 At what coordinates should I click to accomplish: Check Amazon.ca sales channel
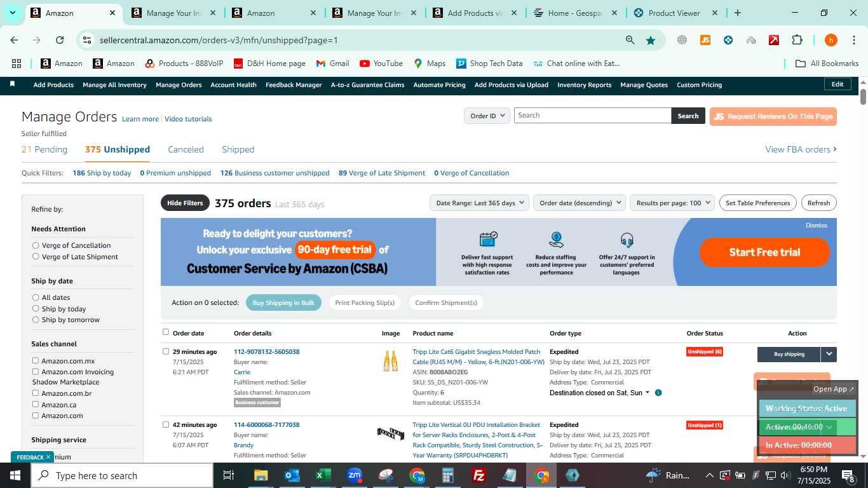(x=36, y=404)
